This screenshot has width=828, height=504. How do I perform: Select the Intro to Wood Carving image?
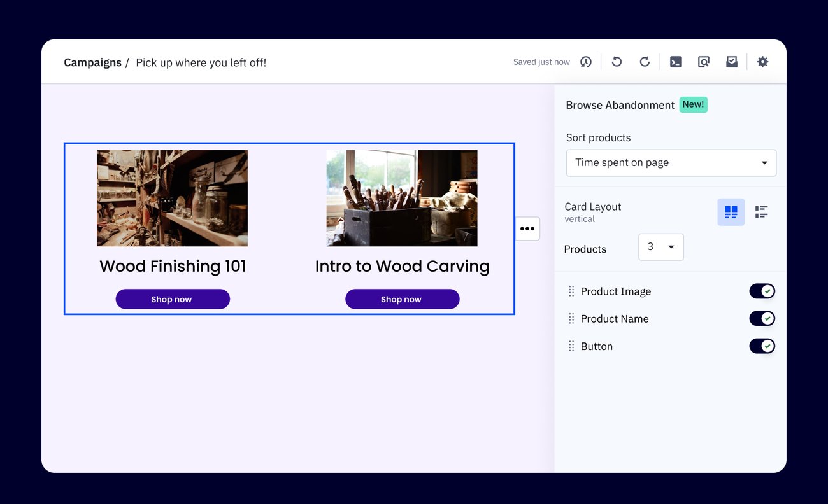402,198
